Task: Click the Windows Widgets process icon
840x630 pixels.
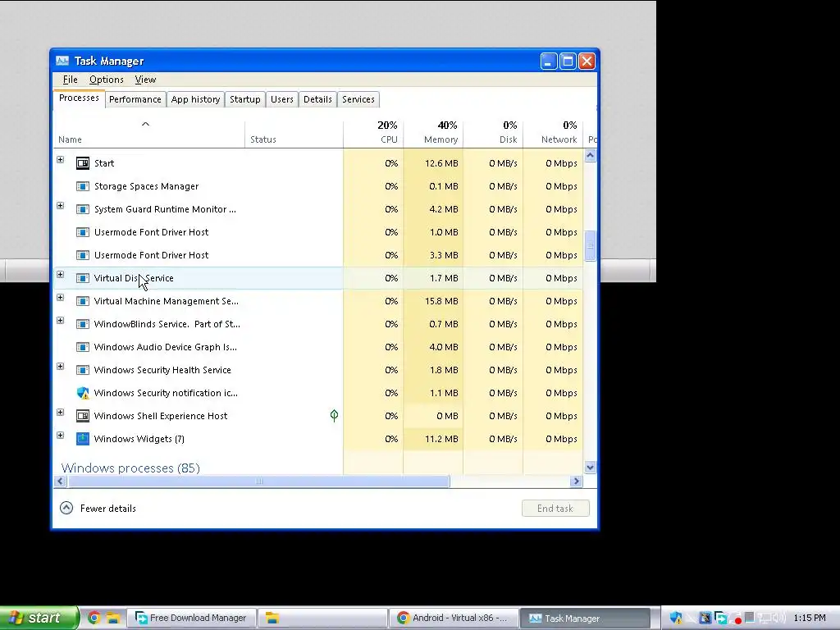Action: pos(83,440)
